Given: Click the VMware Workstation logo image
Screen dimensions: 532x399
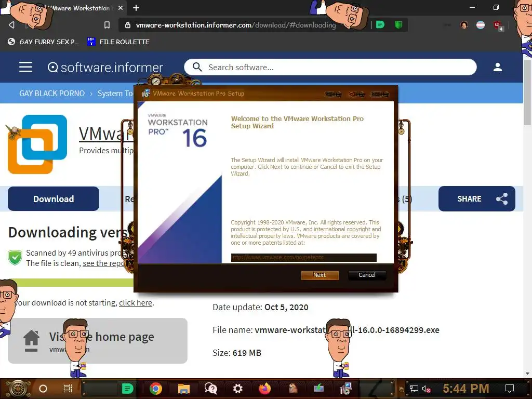Looking at the screenshot, I should (37, 144).
